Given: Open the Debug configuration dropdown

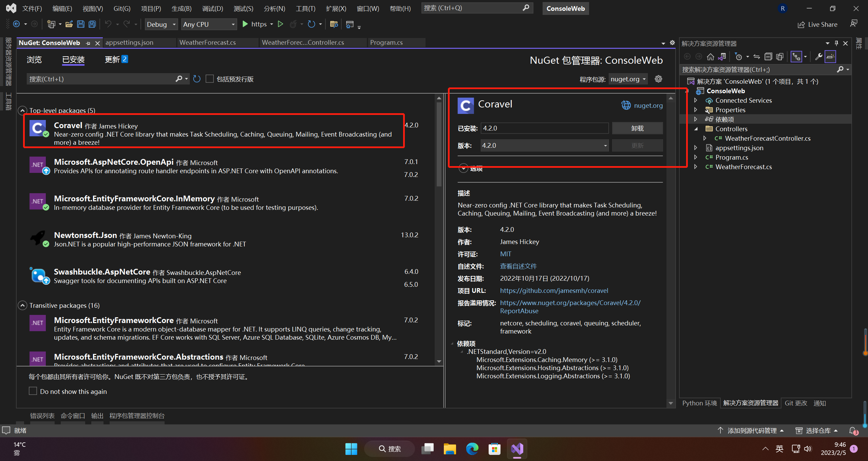Looking at the screenshot, I should [x=161, y=24].
